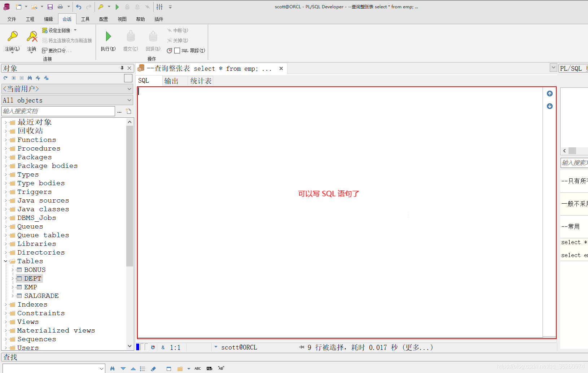Click the binoculars find icon in object panel
Screen dimensions: 588x373
click(x=30, y=78)
